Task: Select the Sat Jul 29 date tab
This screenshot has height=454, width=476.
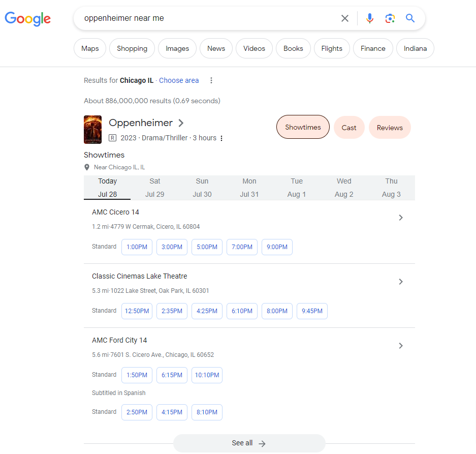Action: 155,188
